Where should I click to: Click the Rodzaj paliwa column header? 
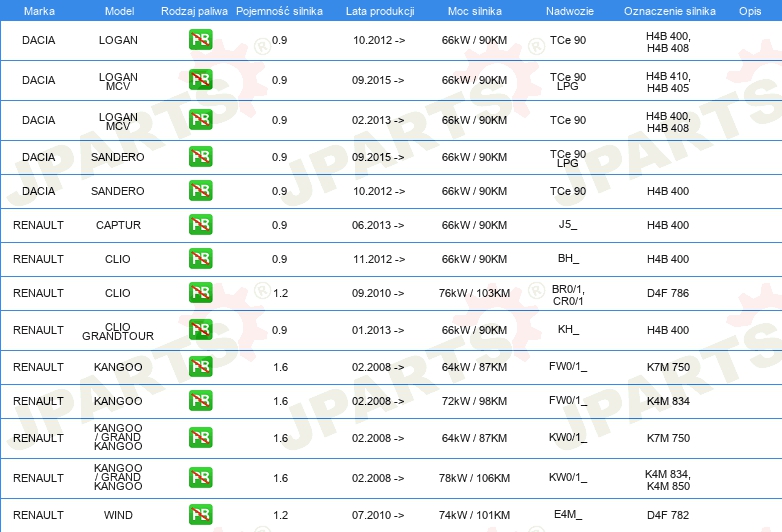coord(195,11)
